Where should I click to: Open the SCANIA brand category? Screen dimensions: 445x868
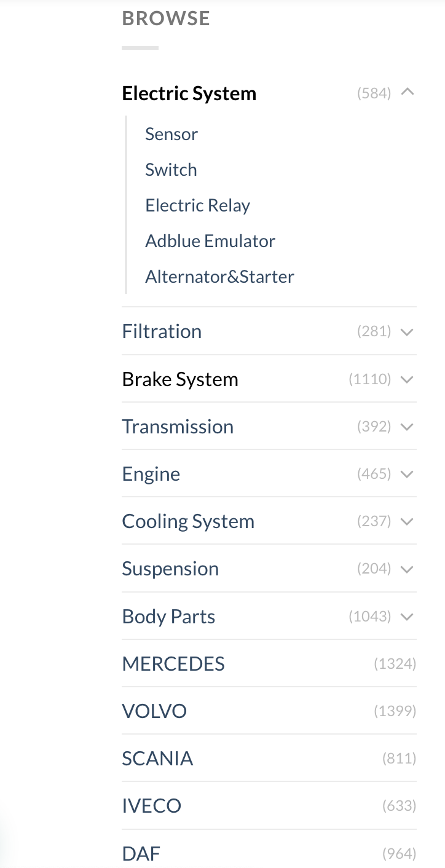click(x=157, y=759)
